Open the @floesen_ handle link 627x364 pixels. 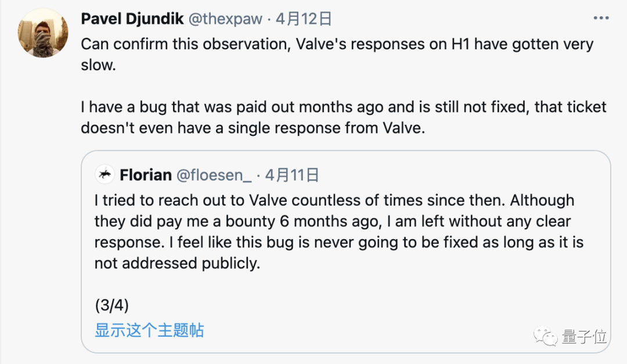pos(214,175)
